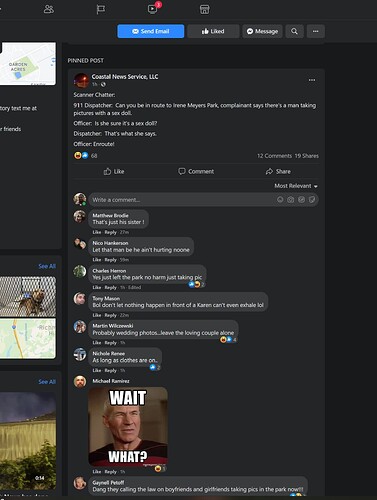Expand the Most Relevant comment sort dropdown

point(296,186)
